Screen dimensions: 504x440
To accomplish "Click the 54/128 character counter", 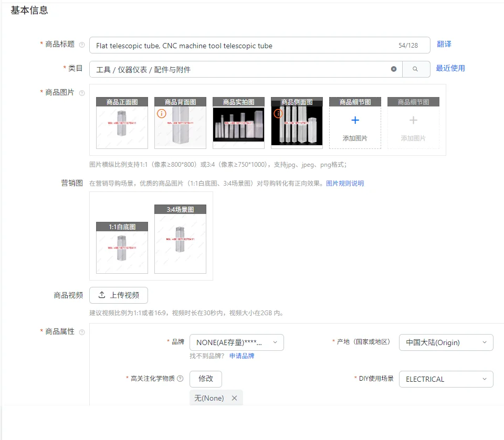I will [408, 46].
